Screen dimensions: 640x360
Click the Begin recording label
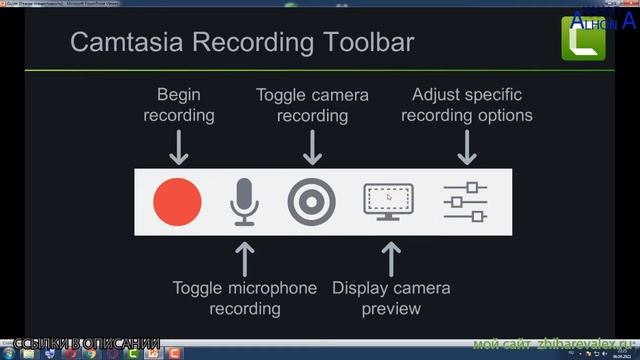(x=179, y=105)
